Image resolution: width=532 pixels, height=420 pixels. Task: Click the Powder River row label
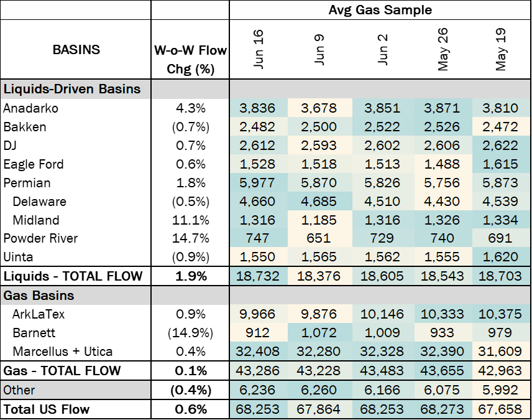(x=40, y=238)
